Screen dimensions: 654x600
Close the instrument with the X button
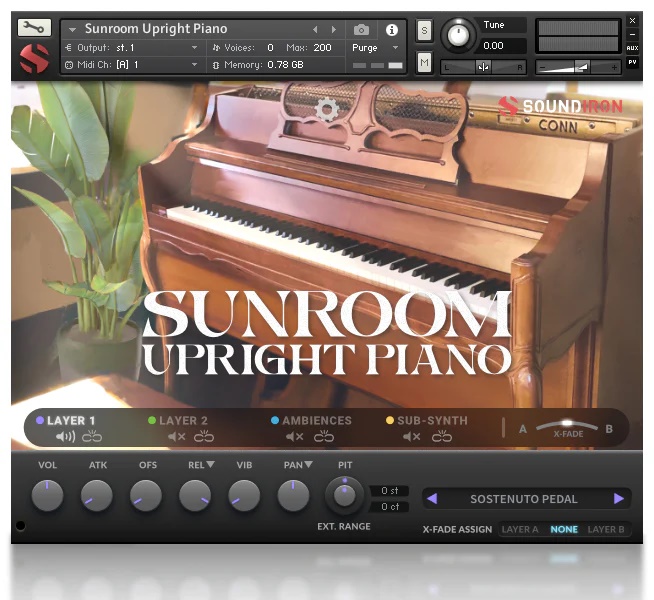[632, 20]
